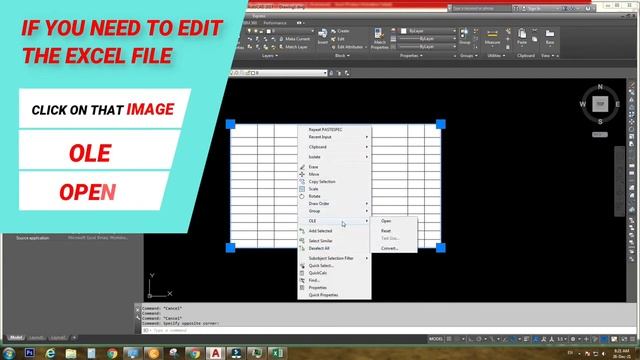
Task: Click MODEL button in status bar
Action: point(436,339)
